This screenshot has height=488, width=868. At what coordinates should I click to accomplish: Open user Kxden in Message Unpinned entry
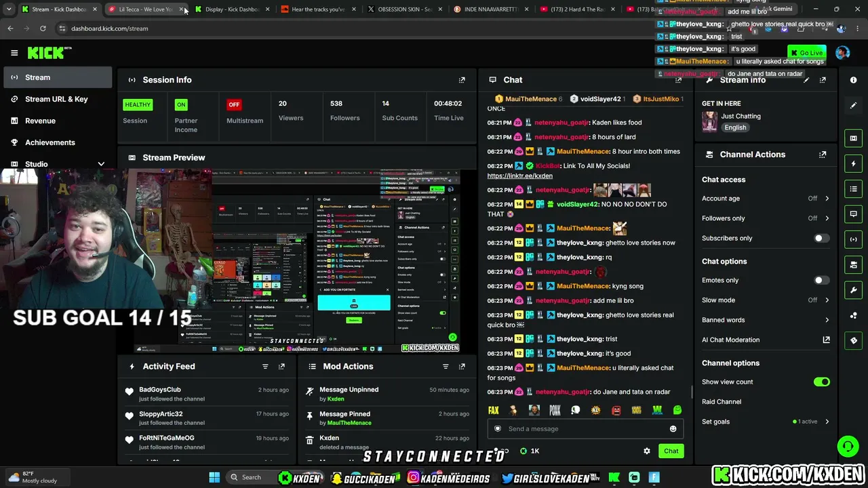336,399
